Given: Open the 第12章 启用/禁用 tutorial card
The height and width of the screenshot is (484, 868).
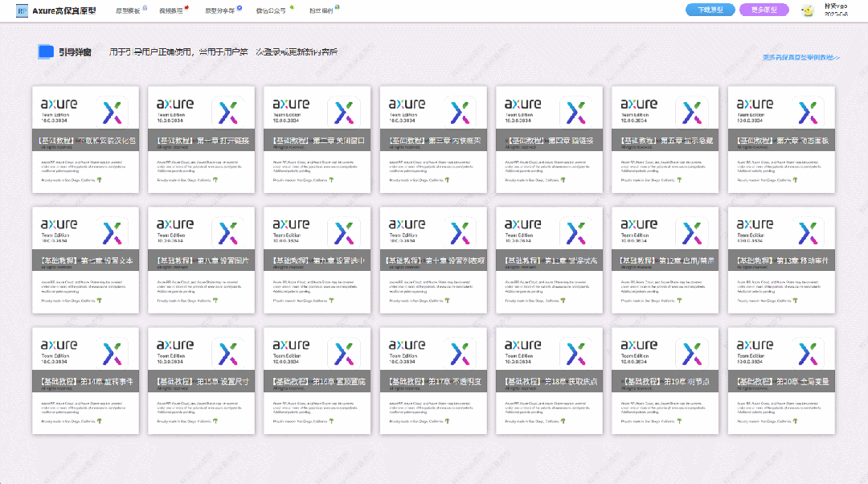Looking at the screenshot, I should tap(665, 260).
